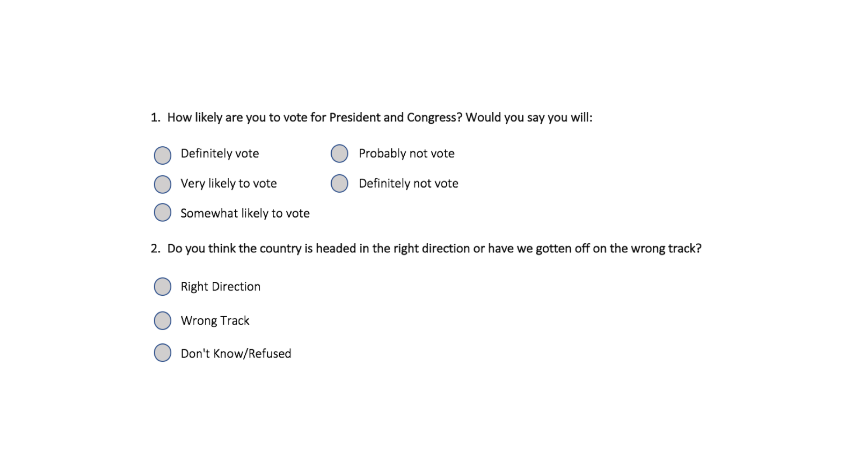Click the "Definitely not vote" label text
This screenshot has width=868, height=457.
pyautogui.click(x=408, y=183)
